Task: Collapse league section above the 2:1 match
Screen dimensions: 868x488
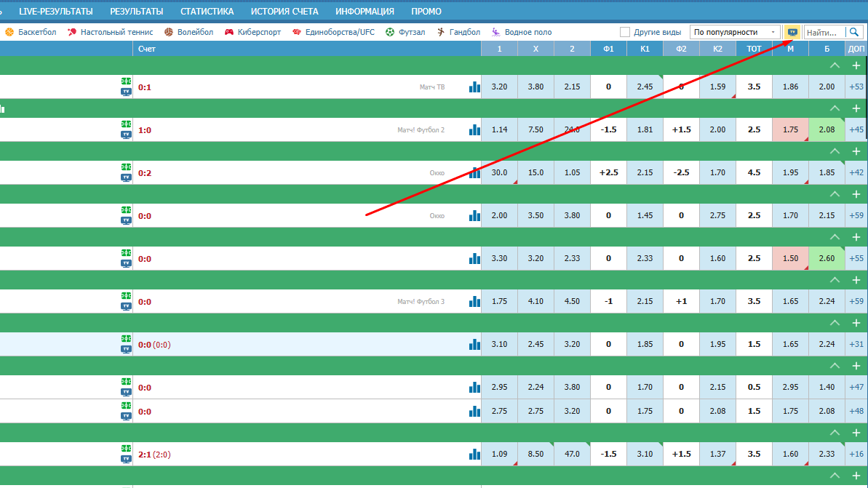Action: 835,433
